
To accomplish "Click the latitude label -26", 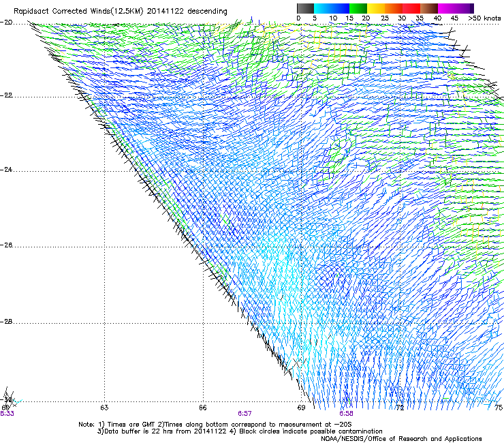I will pos(6,245).
